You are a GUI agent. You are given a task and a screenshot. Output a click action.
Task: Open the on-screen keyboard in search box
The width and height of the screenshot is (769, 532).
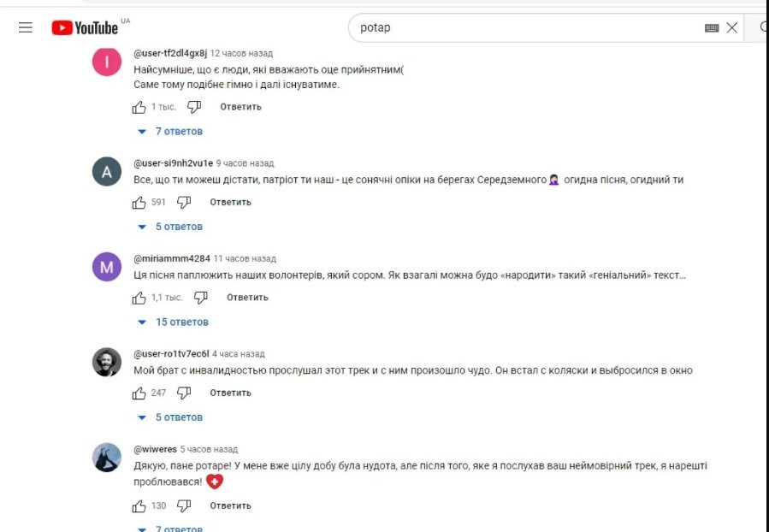pos(712,28)
